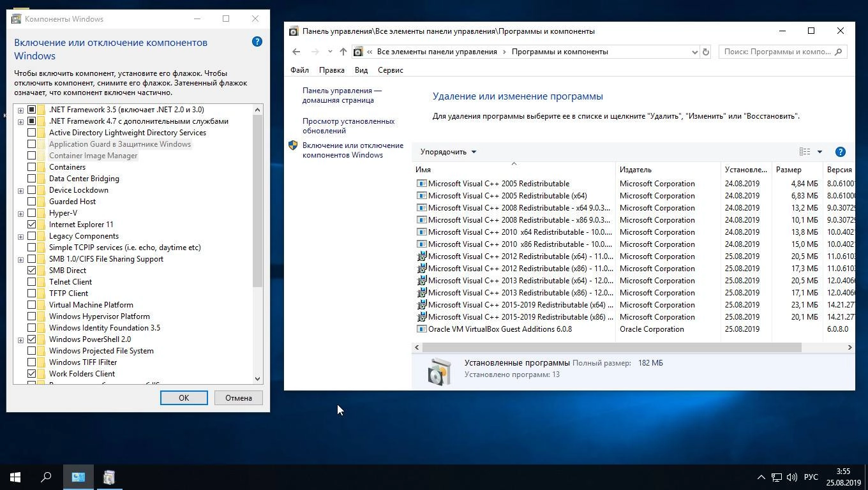
Task: Check the Hyper-V checkbox
Action: [x=31, y=213]
